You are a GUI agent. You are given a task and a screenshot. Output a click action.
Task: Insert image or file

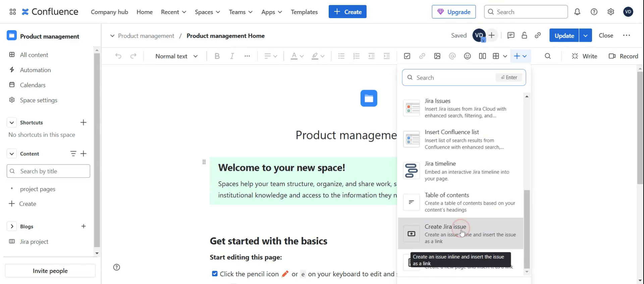pos(437,56)
